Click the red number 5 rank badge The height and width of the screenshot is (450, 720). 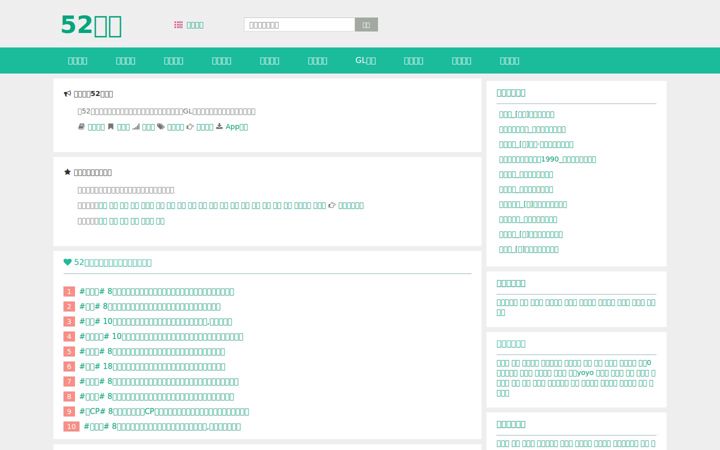69,352
